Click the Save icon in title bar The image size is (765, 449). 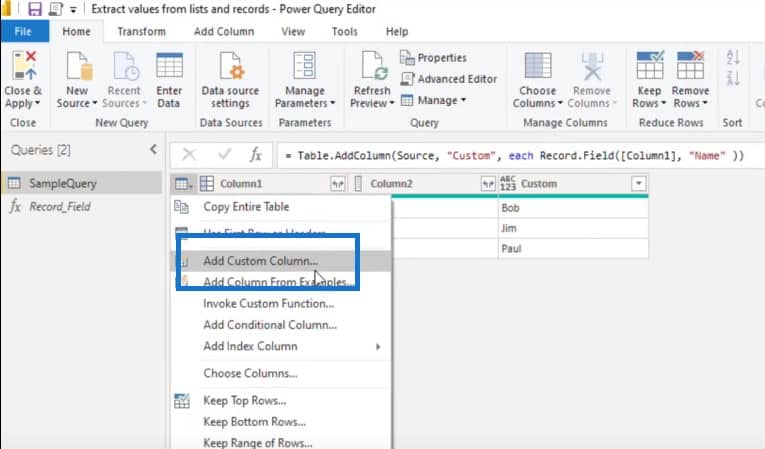point(35,9)
